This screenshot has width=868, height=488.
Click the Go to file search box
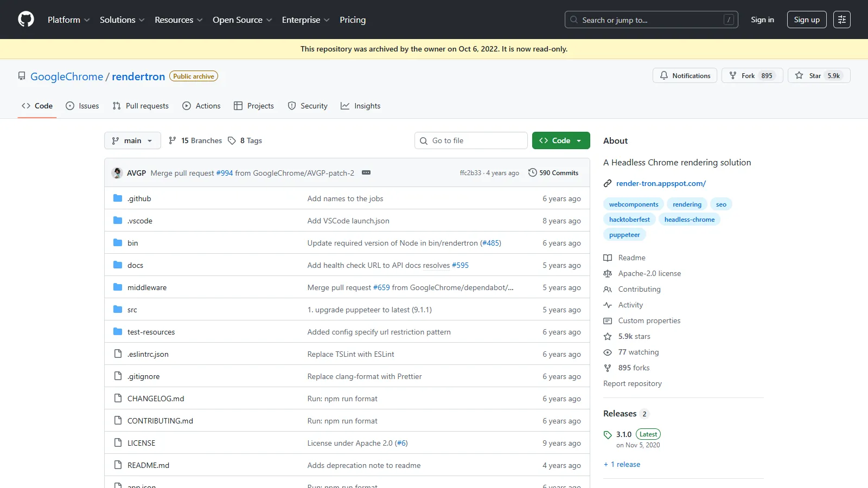[x=470, y=140]
